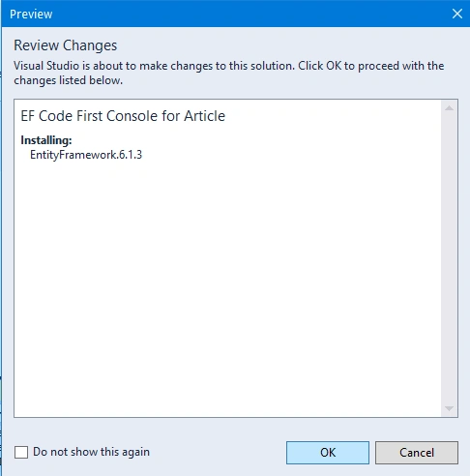Click the 'Installing:' bold label

point(46,140)
